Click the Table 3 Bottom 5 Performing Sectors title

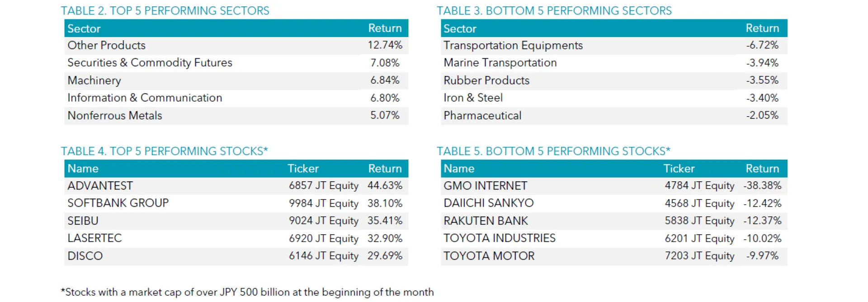pos(554,11)
